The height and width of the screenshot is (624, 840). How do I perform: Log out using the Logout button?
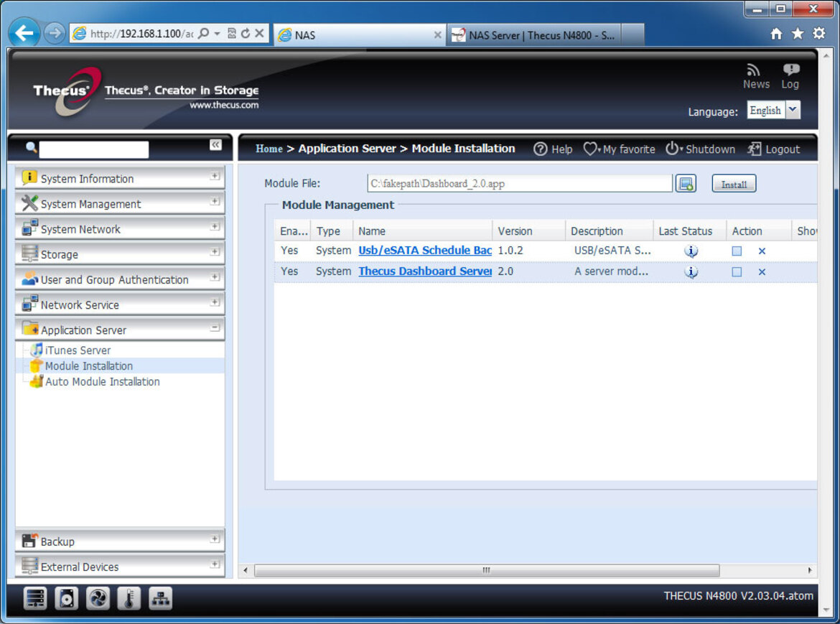pyautogui.click(x=774, y=149)
